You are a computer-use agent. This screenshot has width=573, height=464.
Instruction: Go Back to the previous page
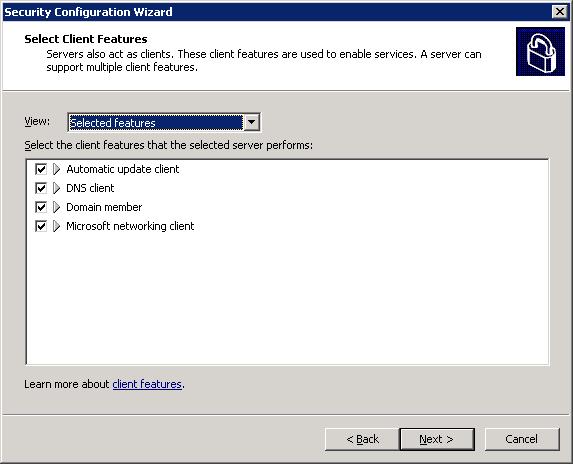[x=362, y=439]
